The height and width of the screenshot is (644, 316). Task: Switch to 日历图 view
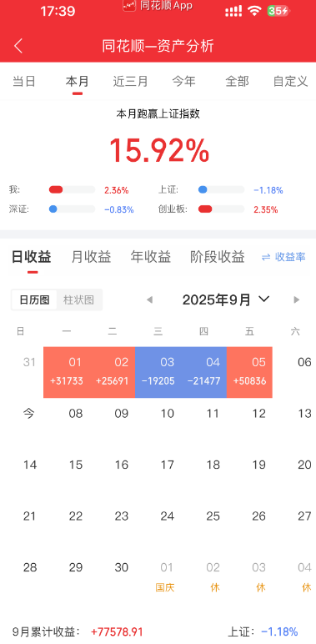pyautogui.click(x=34, y=299)
